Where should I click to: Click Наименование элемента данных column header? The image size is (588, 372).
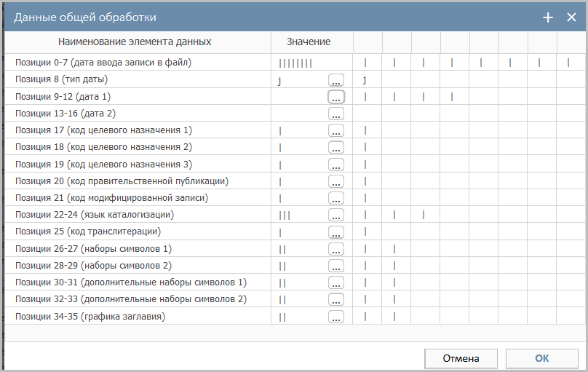tap(135, 42)
